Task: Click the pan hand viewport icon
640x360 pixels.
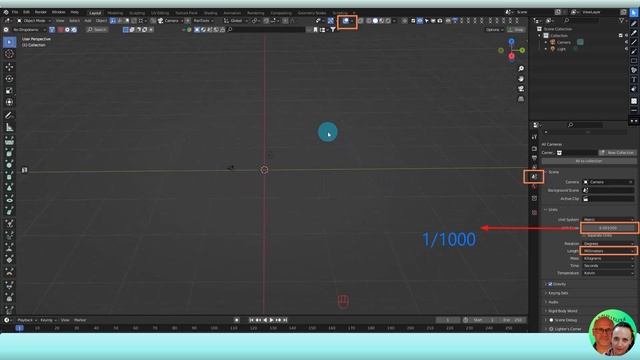Action: 521,79
